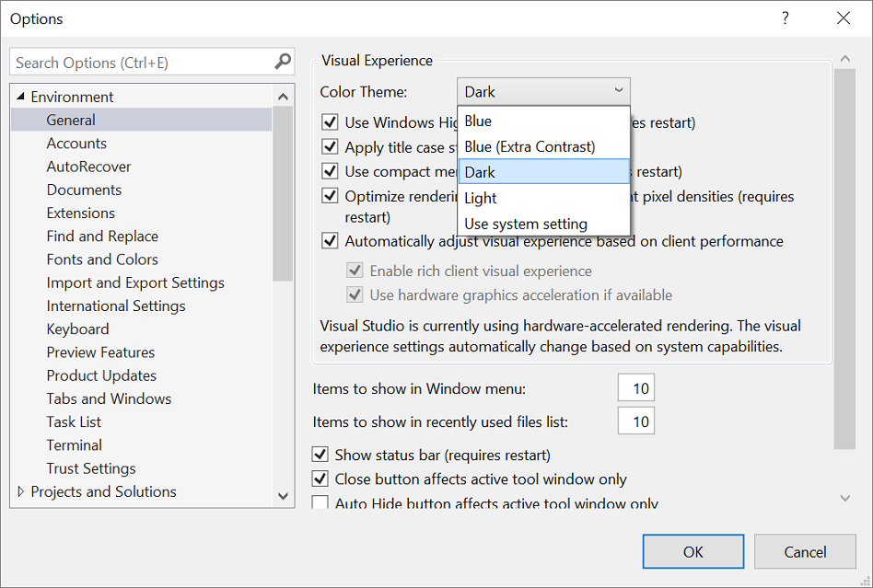Enable Auto Hide button affects active tool window
873x588 pixels.
(x=320, y=501)
